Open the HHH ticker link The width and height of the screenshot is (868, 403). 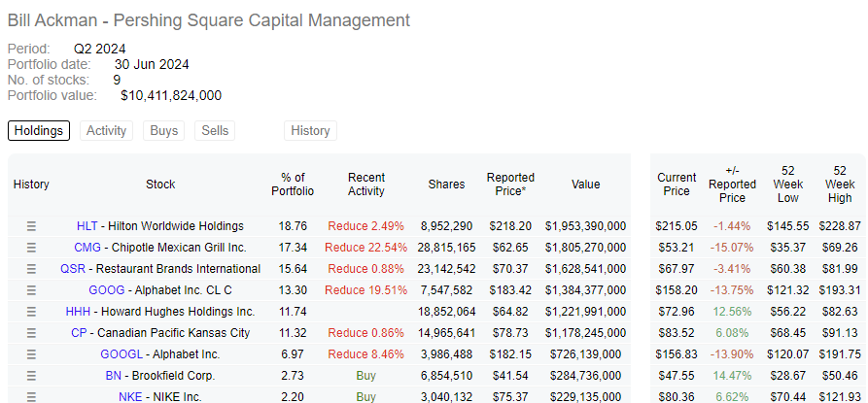[x=78, y=312]
